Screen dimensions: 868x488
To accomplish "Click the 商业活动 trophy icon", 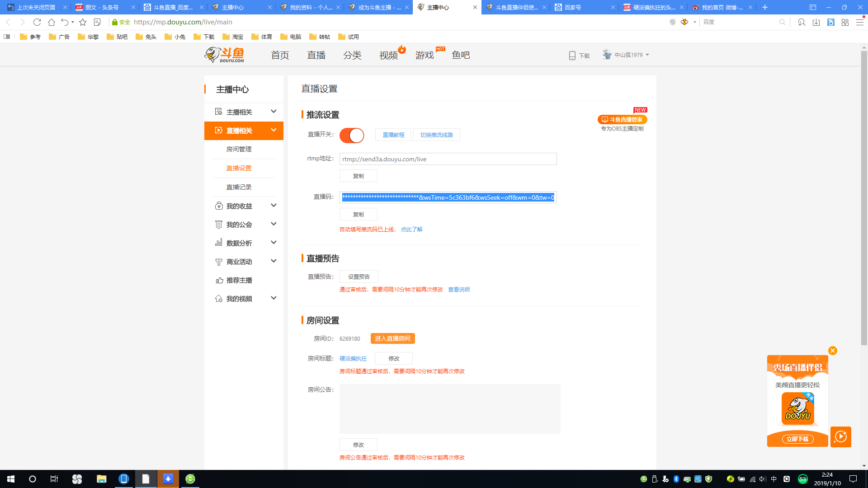I will [218, 261].
